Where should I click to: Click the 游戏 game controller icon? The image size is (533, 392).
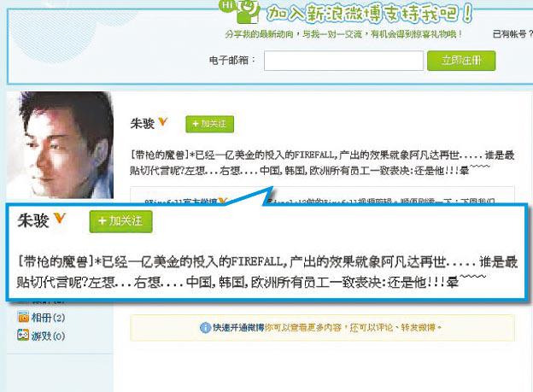coord(23,336)
